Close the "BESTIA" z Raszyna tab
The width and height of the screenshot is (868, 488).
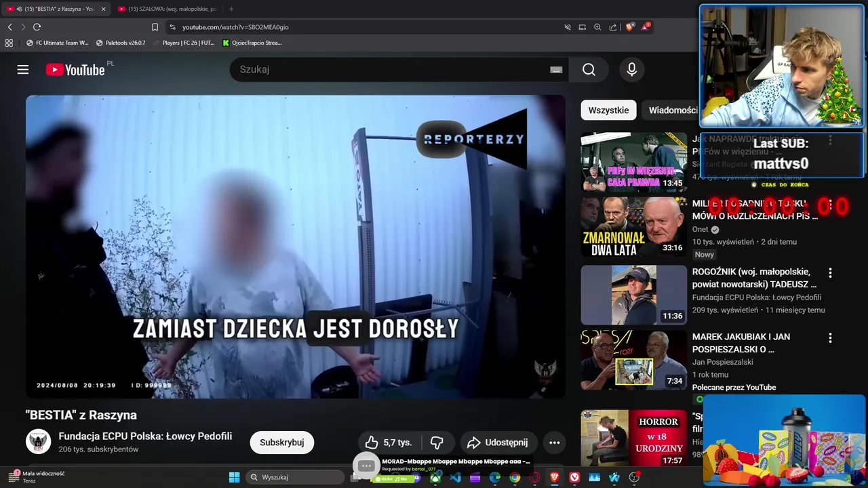(104, 9)
